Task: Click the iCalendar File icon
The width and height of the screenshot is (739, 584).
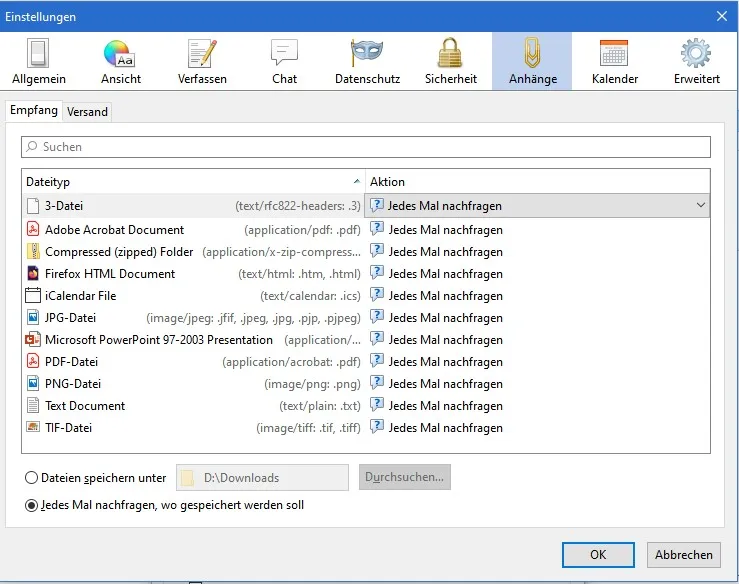Action: pyautogui.click(x=33, y=296)
